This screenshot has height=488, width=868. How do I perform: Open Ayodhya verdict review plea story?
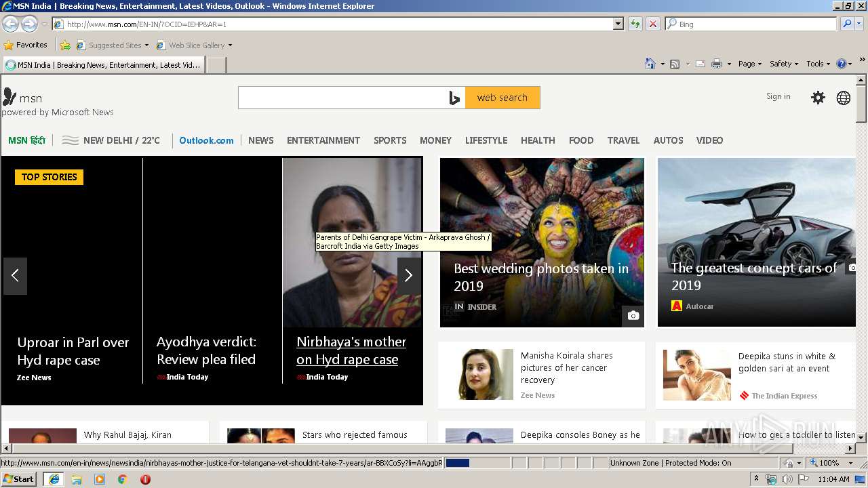point(206,350)
